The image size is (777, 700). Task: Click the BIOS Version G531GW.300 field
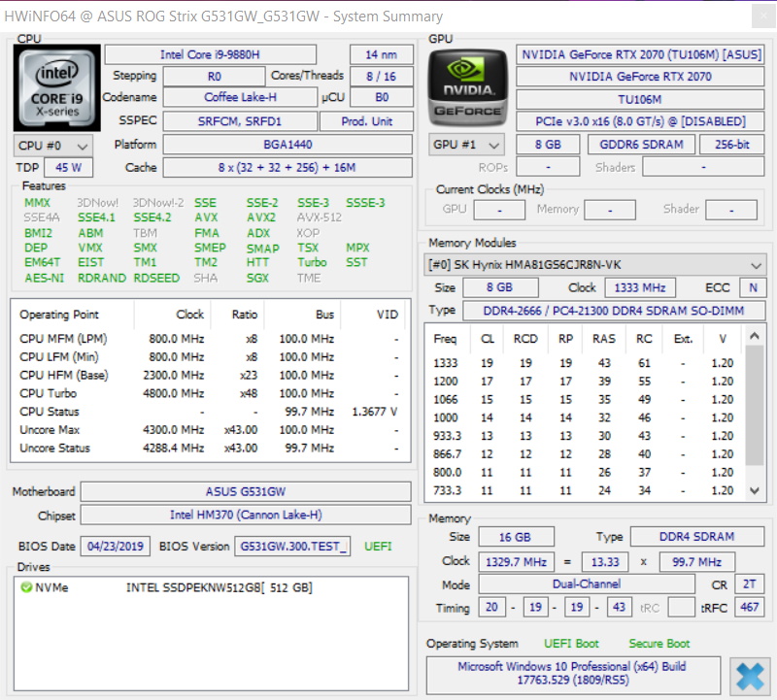tap(292, 546)
